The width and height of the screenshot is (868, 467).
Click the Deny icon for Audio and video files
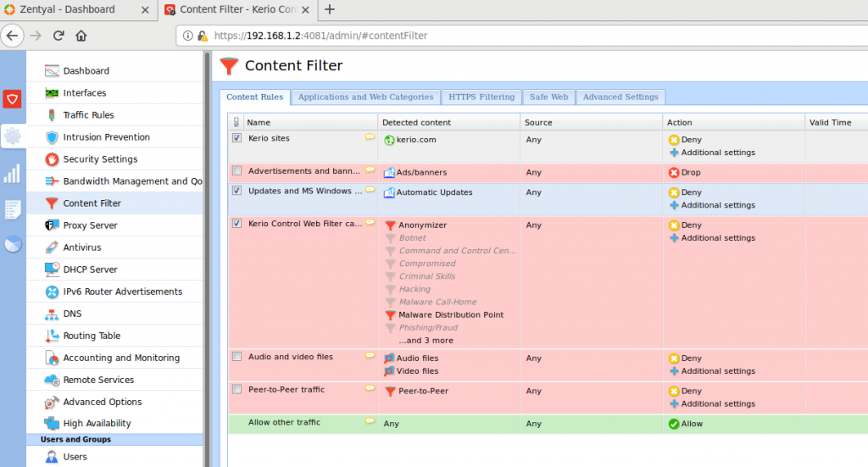[x=674, y=359]
